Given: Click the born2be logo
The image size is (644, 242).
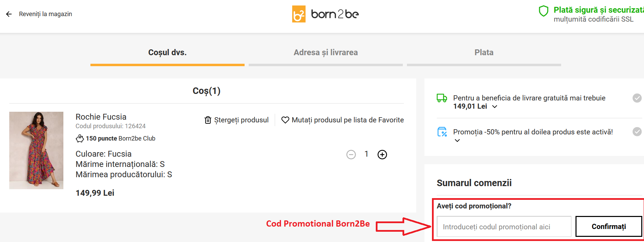Looking at the screenshot, I should [325, 14].
